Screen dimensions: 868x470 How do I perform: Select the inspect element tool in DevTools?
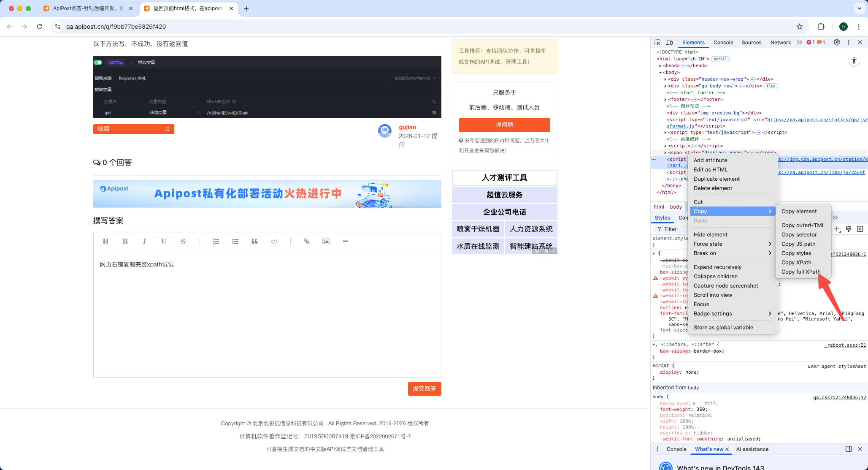point(657,42)
